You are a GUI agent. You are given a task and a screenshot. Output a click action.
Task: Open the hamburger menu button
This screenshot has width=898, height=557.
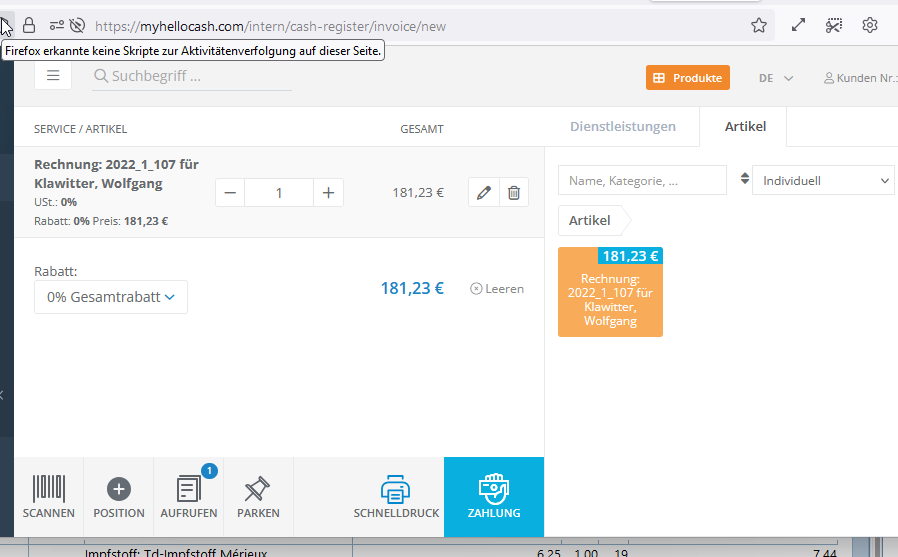pos(53,75)
